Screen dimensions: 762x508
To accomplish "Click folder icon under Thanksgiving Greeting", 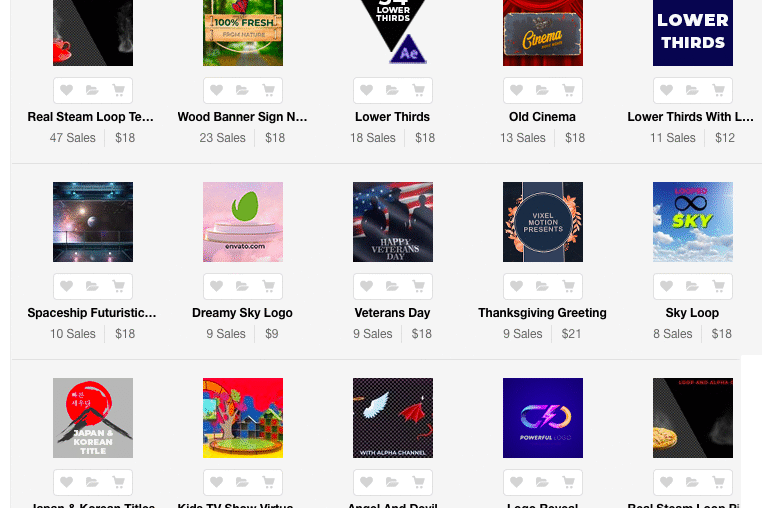I will point(542,286).
